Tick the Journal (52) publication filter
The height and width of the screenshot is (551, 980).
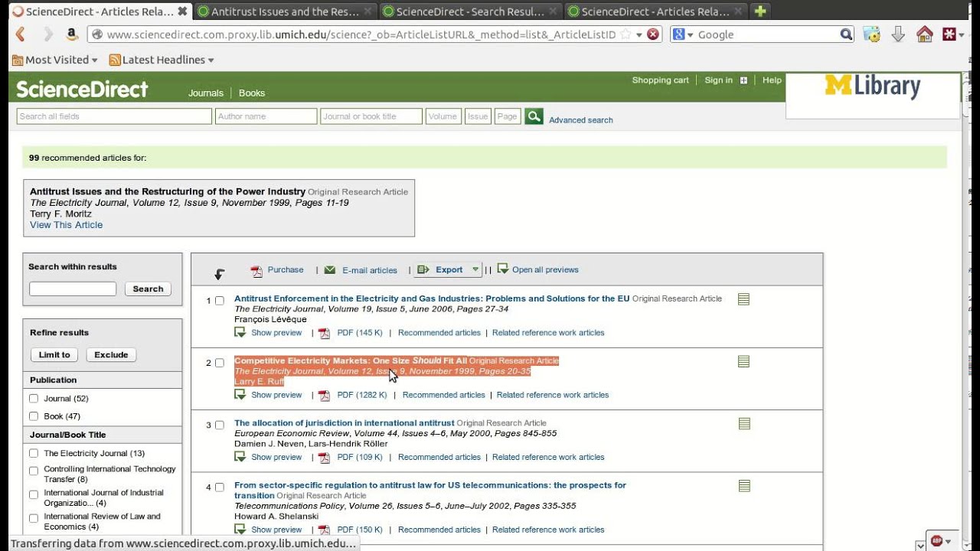pos(34,399)
